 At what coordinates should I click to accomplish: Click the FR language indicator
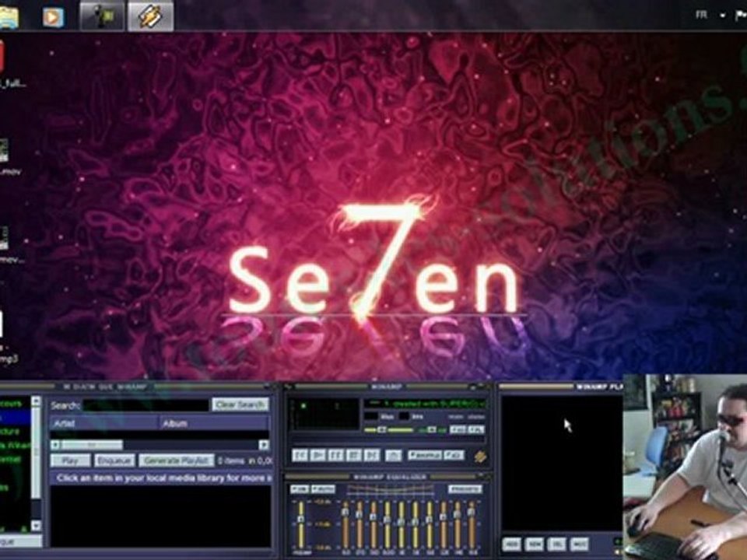(x=701, y=15)
